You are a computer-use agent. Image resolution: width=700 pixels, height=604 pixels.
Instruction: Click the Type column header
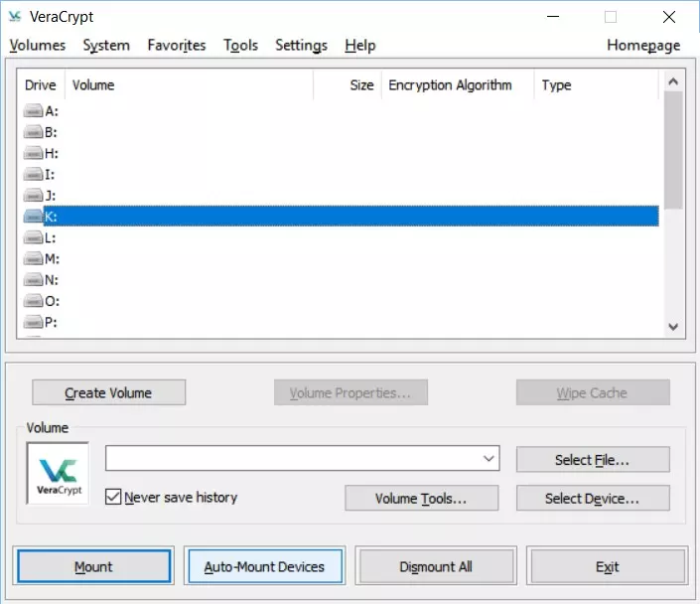click(x=596, y=84)
